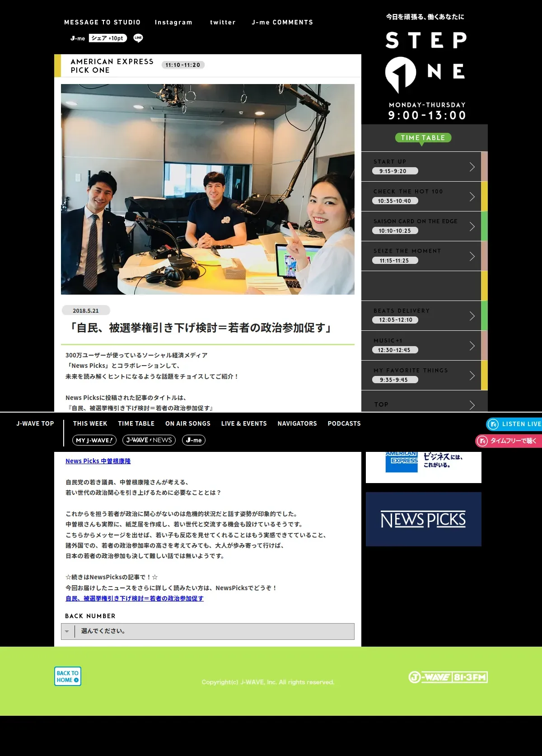Open SEIZE THE MOMENT segment

tap(421, 256)
